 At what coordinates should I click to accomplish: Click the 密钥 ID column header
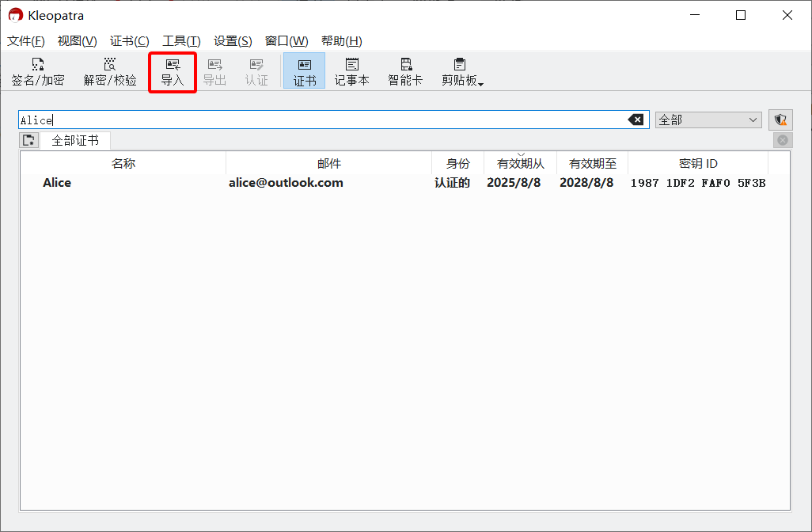[x=698, y=164]
